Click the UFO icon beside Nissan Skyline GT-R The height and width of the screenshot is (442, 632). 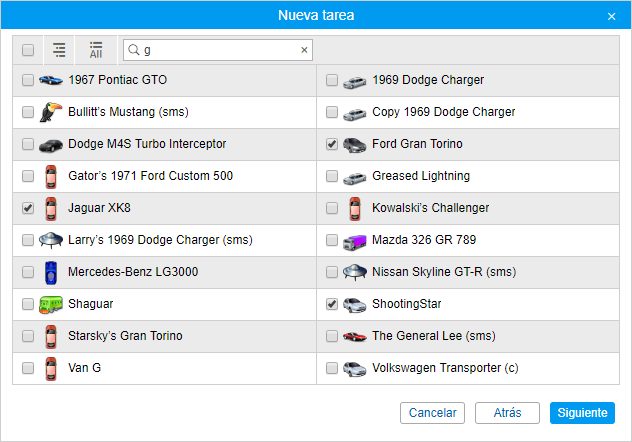coord(354,272)
